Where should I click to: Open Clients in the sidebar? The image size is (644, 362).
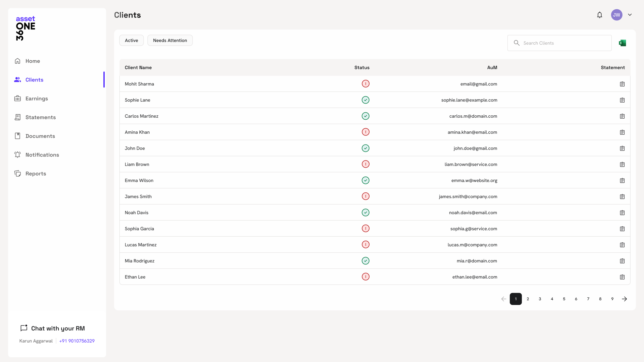34,80
